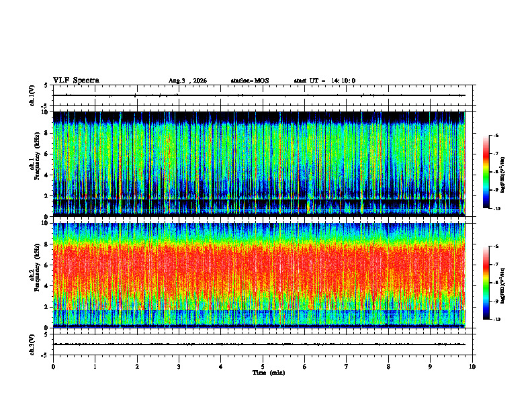The height and width of the screenshot is (411, 532).
Task: Click the "-6" value on ch.2 colorbar
Action: (x=496, y=246)
